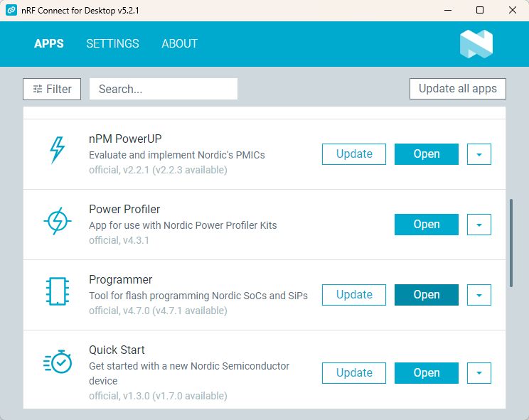Image resolution: width=529 pixels, height=420 pixels.
Task: Open the SETTINGS tab
Action: coord(112,43)
